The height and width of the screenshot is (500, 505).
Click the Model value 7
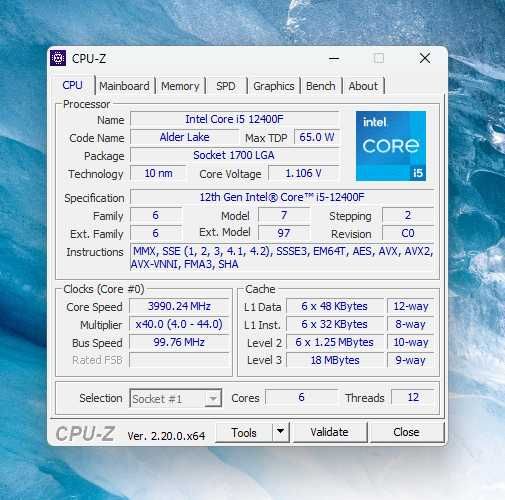[x=284, y=215]
